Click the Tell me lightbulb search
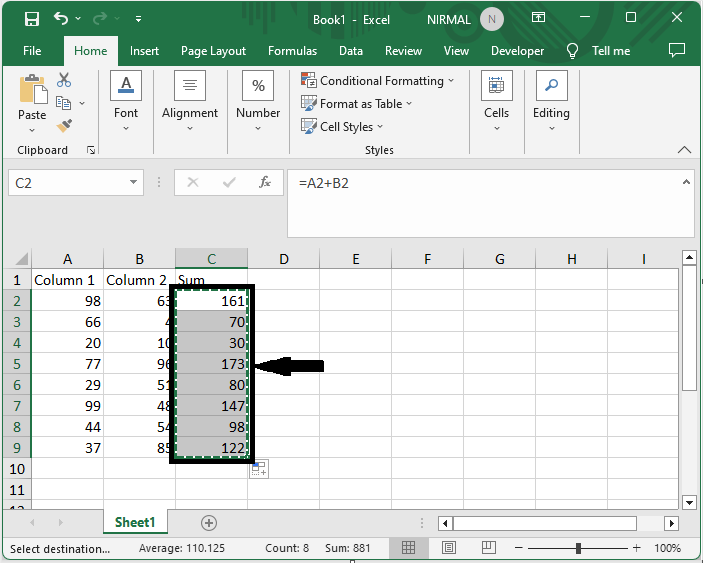Viewport: 703px width, 563px height. click(x=573, y=51)
